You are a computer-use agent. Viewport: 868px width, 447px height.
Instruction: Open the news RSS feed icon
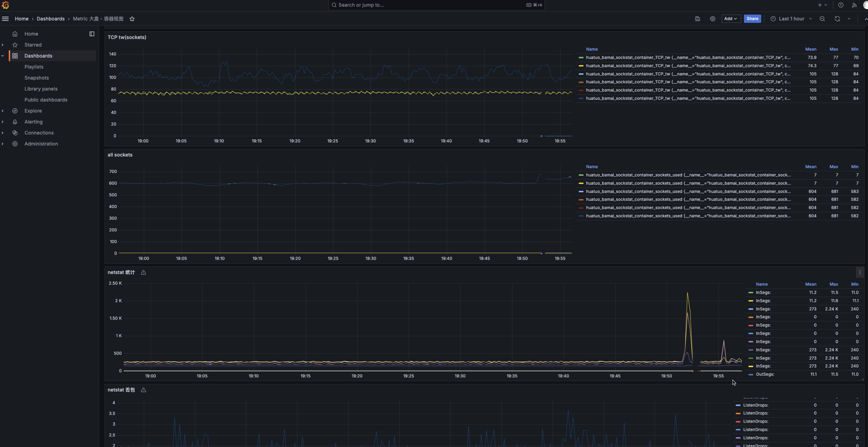pyautogui.click(x=854, y=5)
